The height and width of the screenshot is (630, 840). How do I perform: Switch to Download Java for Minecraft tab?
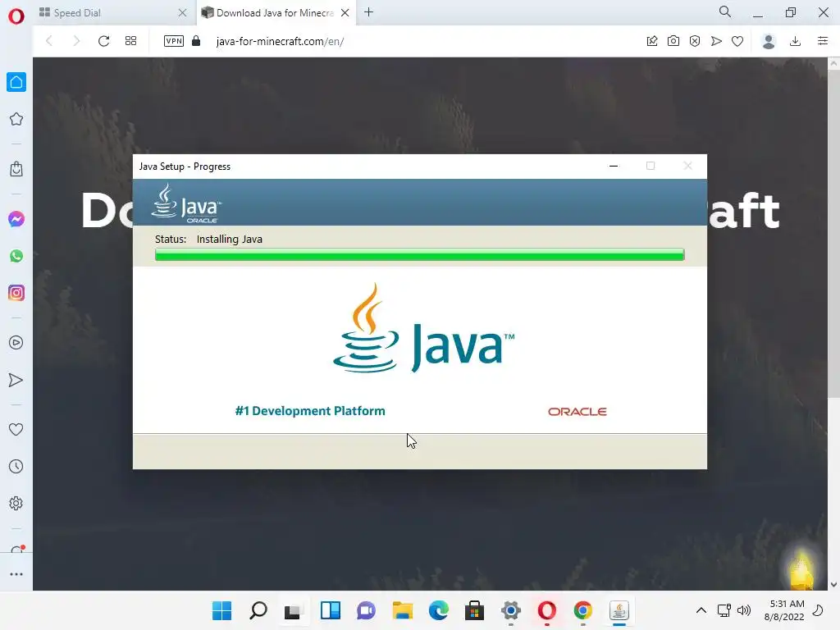pyautogui.click(x=276, y=13)
